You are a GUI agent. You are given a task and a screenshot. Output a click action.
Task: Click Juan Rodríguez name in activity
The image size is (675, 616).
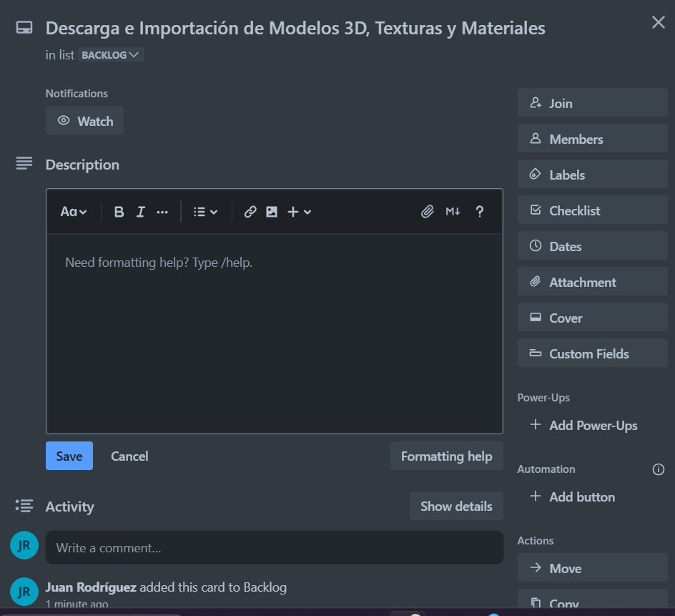pos(91,587)
